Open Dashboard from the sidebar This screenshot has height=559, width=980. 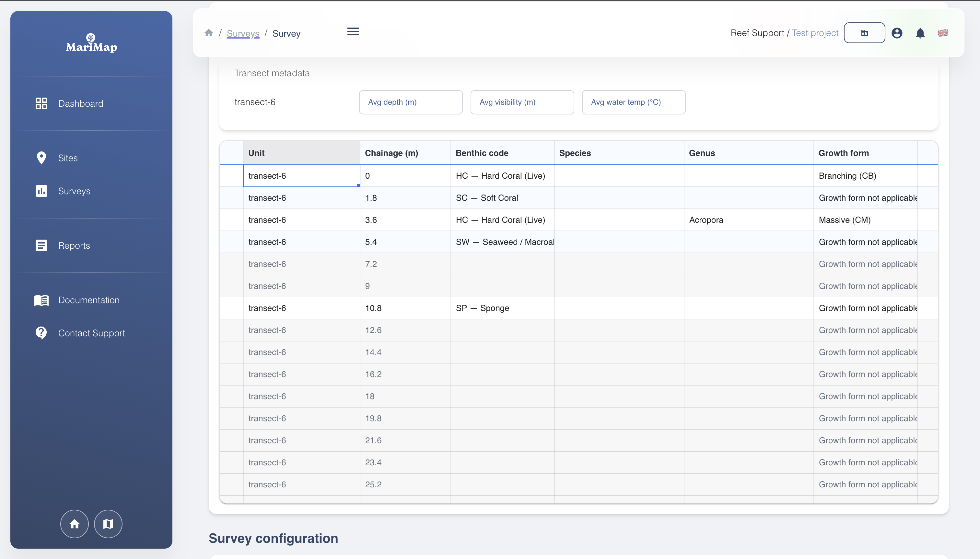pos(81,104)
